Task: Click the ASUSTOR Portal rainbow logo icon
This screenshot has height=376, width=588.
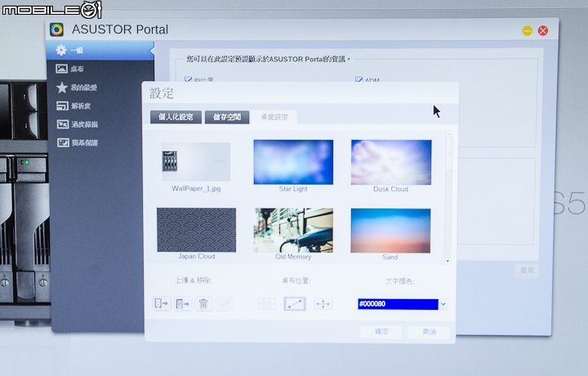Action: [x=56, y=29]
